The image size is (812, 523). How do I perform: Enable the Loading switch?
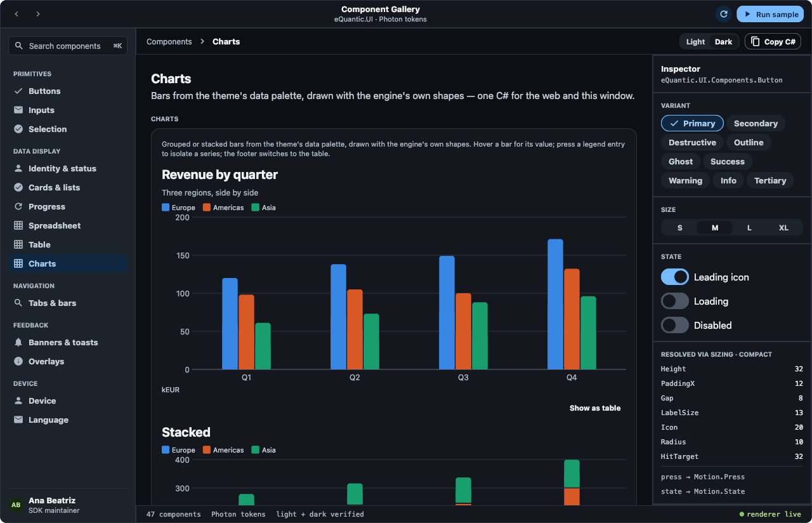(x=675, y=301)
